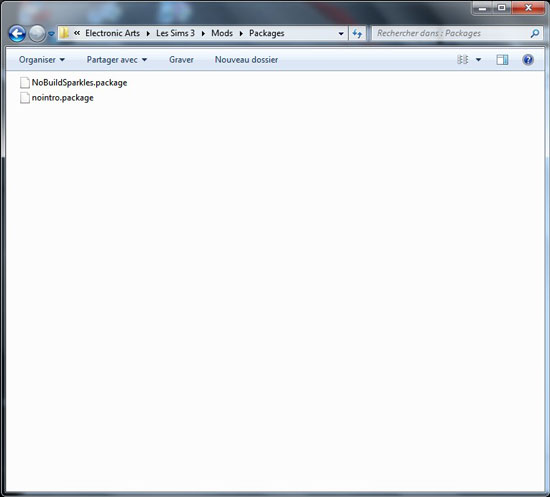
Task: Open the view options dropdown arrow
Action: click(478, 60)
